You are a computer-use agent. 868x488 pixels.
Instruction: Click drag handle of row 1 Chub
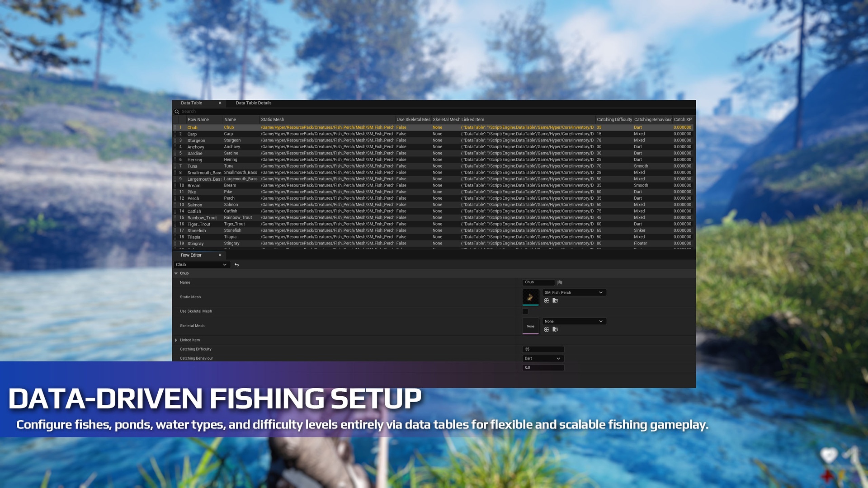point(175,127)
